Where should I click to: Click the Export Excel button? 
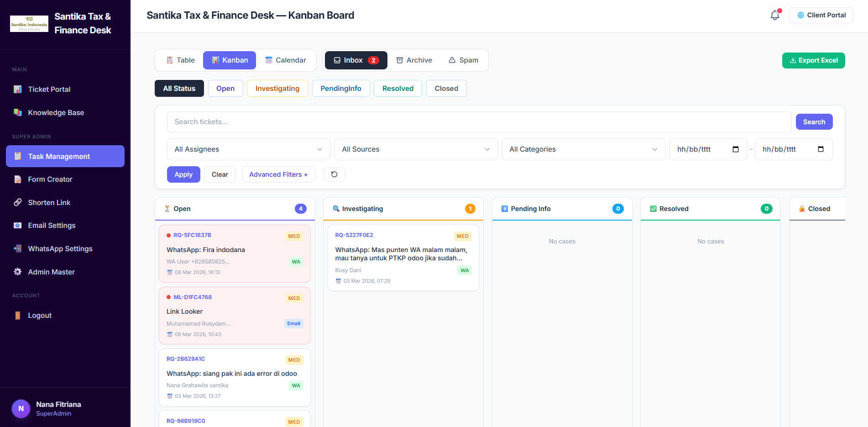point(813,60)
